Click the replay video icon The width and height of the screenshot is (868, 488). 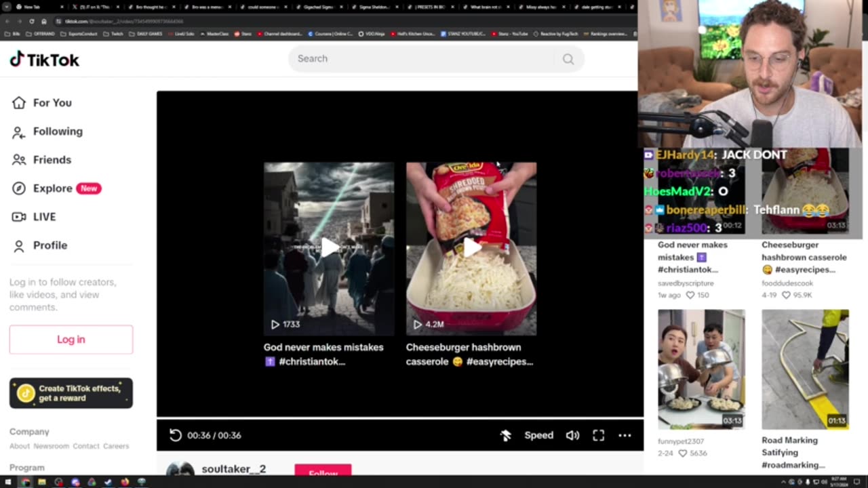[175, 435]
